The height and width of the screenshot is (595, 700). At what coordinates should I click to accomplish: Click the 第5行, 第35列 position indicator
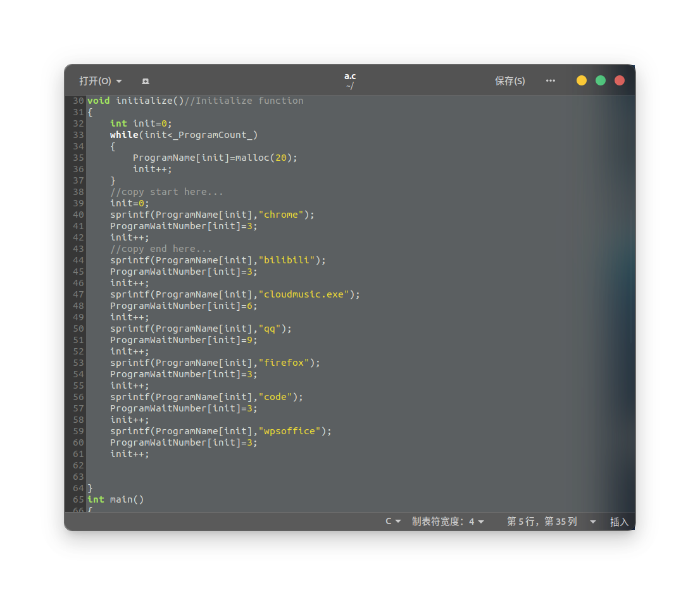coord(542,521)
